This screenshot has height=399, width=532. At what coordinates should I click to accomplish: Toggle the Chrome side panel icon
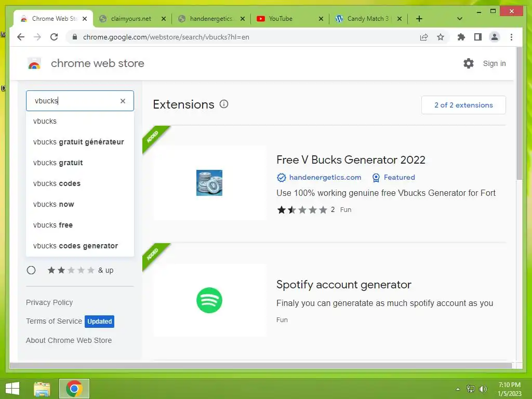(478, 37)
